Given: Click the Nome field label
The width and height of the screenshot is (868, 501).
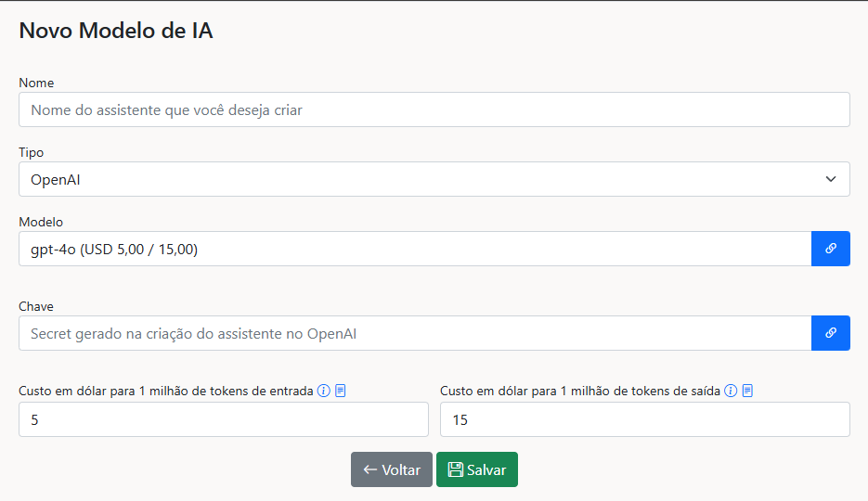Looking at the screenshot, I should click(36, 83).
